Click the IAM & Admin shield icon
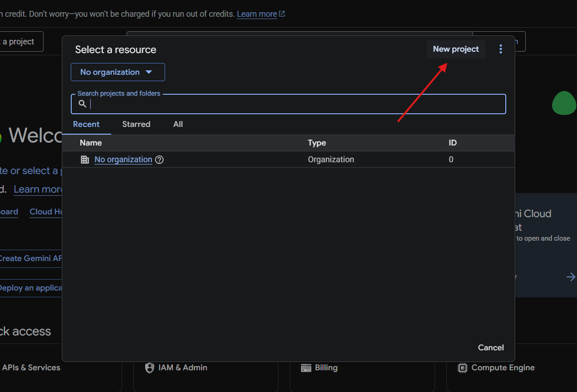Viewport: 577px width, 392px height. (x=150, y=368)
